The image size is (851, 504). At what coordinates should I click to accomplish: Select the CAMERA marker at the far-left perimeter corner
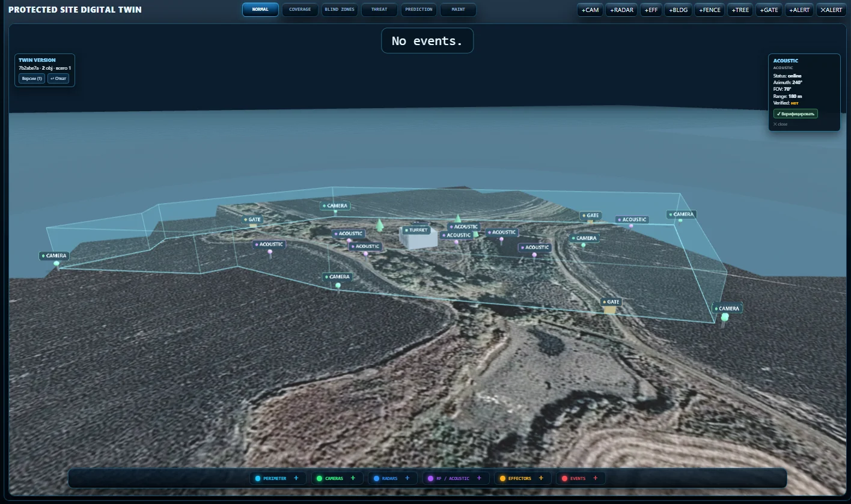[54, 256]
